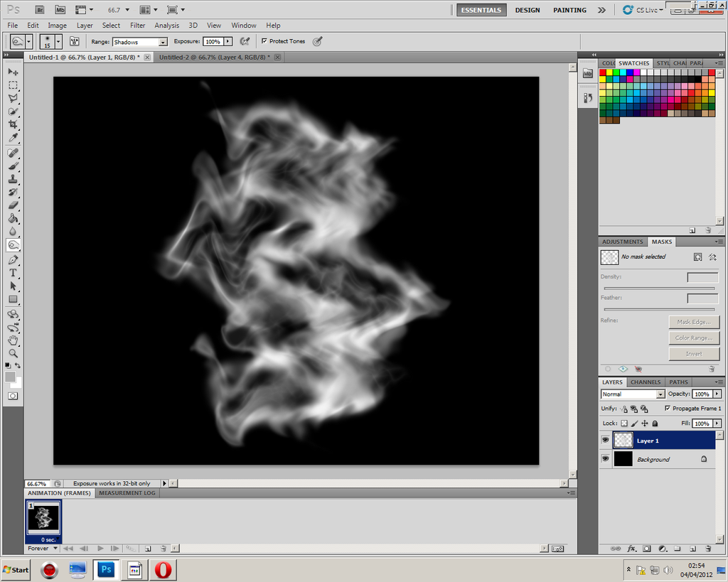This screenshot has height=582, width=728.
Task: Pick the red swatch in Swatches panel
Action: point(603,72)
